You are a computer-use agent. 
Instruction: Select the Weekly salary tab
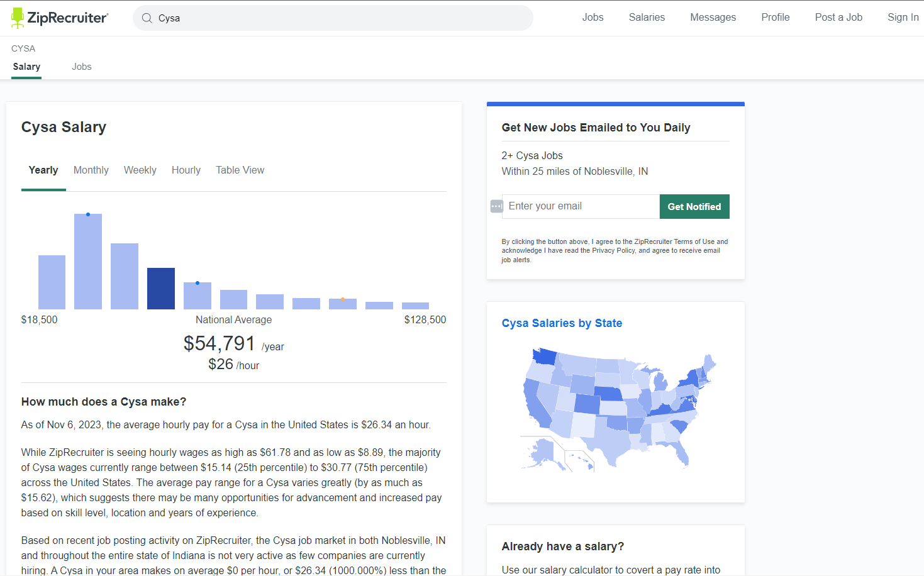click(x=140, y=170)
